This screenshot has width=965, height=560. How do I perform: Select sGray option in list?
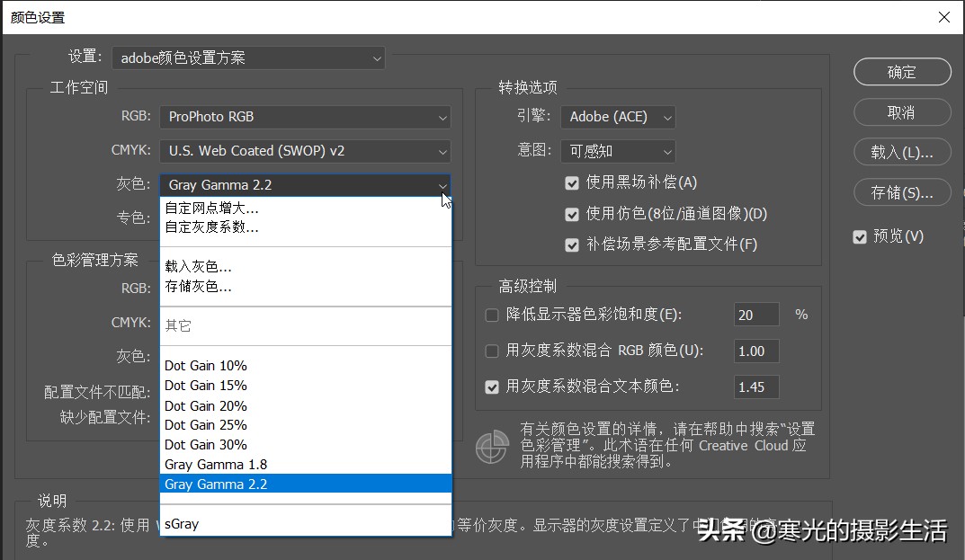pos(306,524)
